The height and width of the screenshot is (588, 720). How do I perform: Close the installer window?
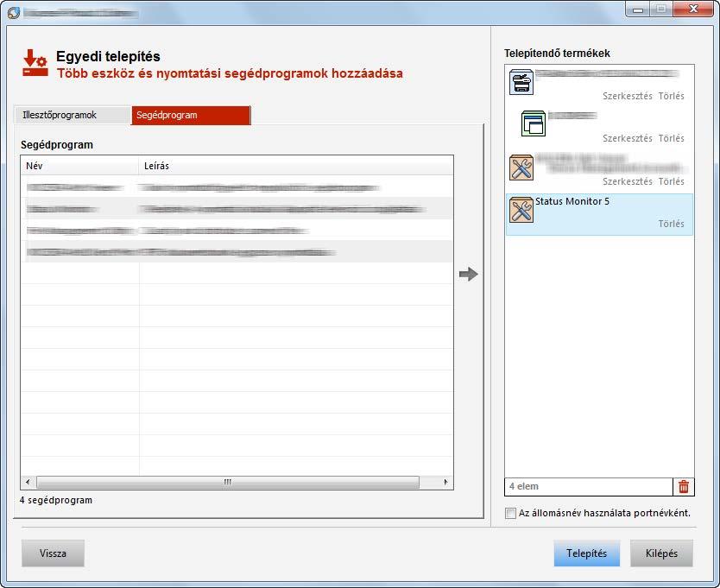point(693,9)
